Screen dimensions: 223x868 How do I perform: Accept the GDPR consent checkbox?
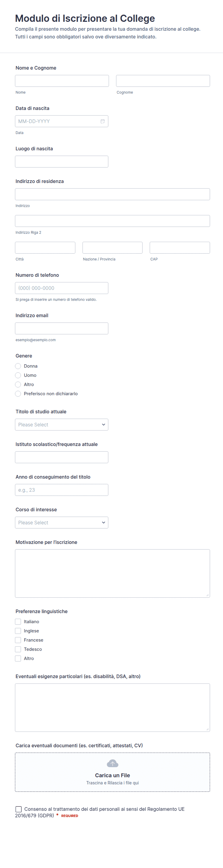[x=18, y=809]
